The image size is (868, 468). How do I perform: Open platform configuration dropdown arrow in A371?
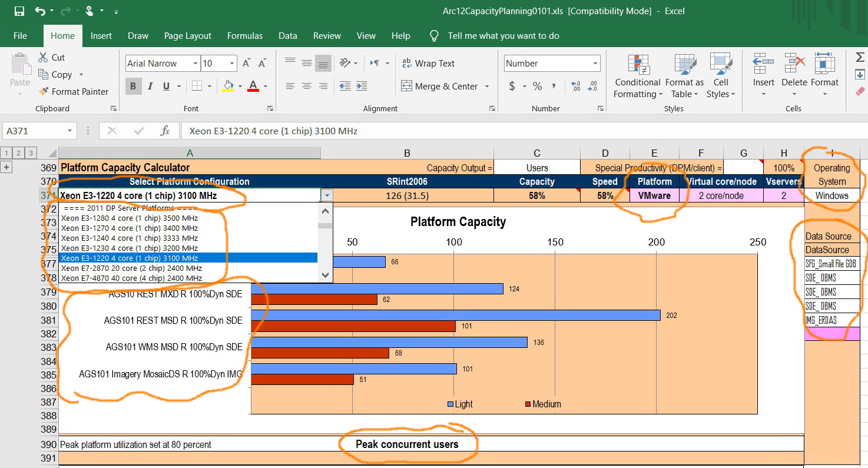(x=327, y=195)
